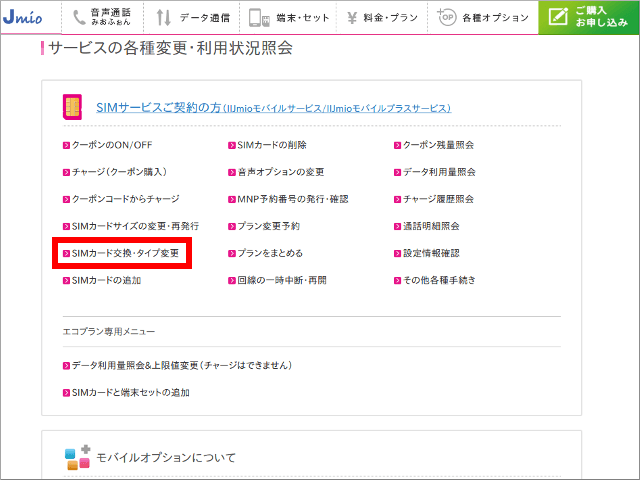
Task: Open the 料金・プラン menu
Action: [x=382, y=17]
